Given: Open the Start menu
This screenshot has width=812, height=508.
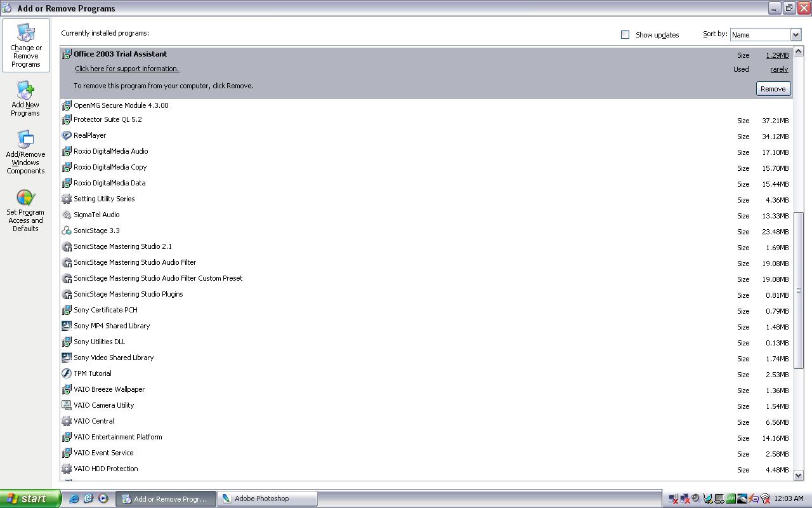Looking at the screenshot, I should pyautogui.click(x=30, y=498).
